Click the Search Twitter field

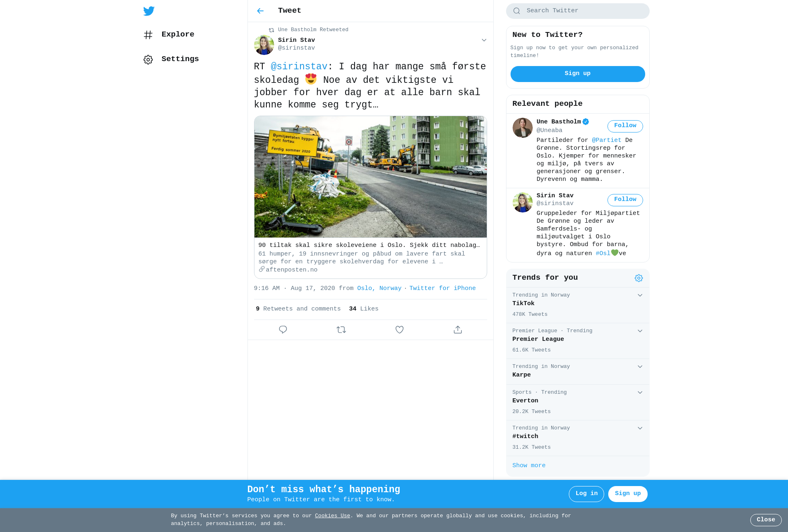pos(577,11)
